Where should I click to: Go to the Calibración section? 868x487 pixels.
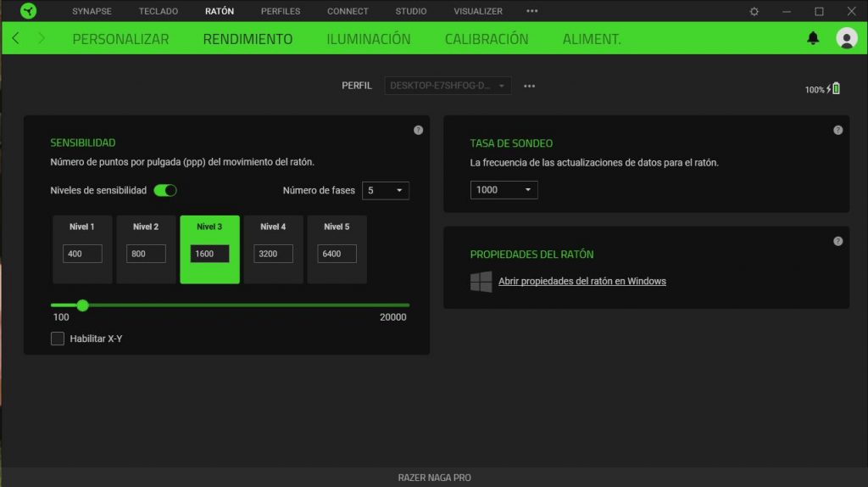click(x=487, y=39)
